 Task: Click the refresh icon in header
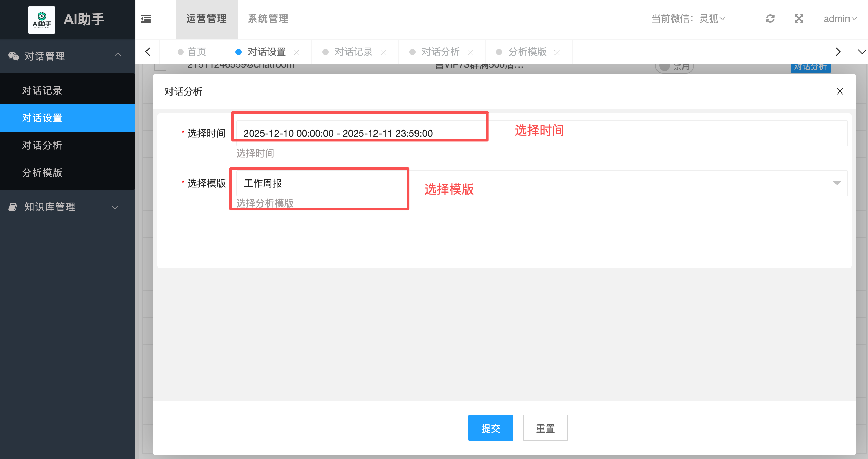[x=770, y=19]
